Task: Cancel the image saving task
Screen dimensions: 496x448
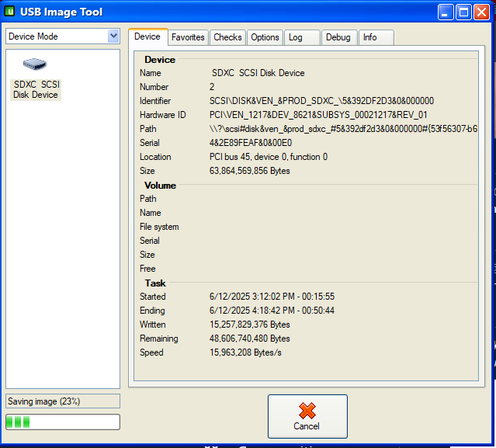Action: 307,416
